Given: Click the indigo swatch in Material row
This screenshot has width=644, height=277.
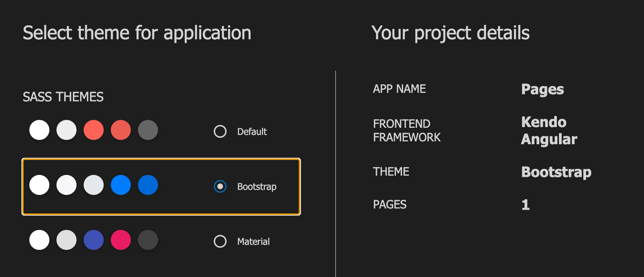Looking at the screenshot, I should (94, 240).
